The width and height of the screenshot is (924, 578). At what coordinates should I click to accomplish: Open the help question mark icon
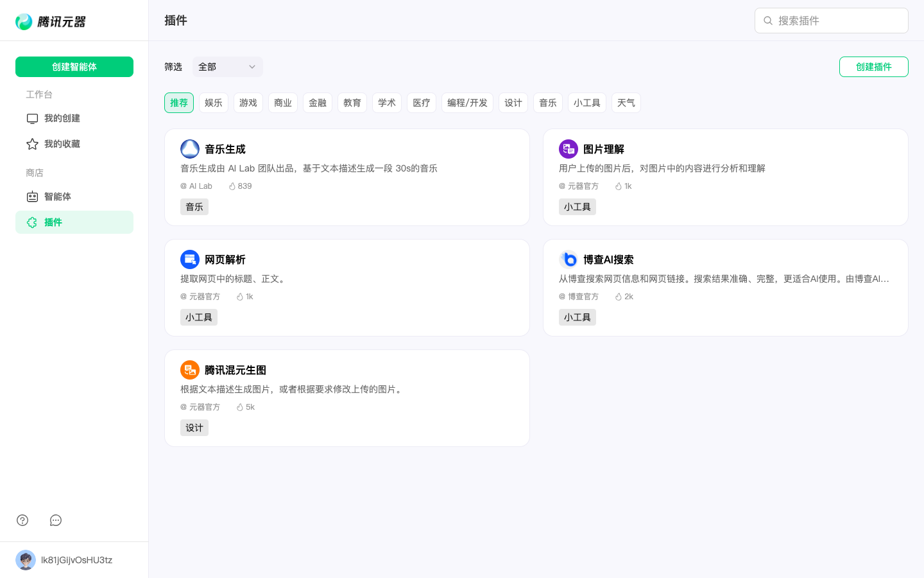coord(22,520)
